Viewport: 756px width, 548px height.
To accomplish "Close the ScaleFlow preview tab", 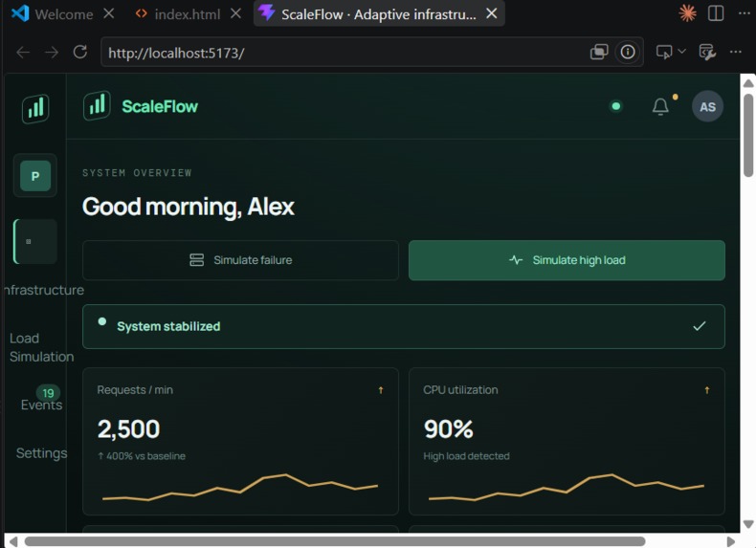I will click(x=491, y=13).
